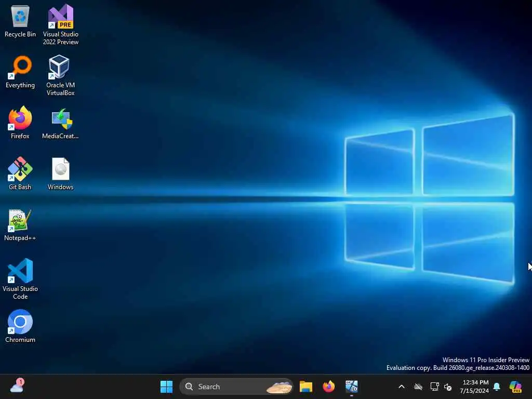Open File Explorer from taskbar

coord(305,387)
